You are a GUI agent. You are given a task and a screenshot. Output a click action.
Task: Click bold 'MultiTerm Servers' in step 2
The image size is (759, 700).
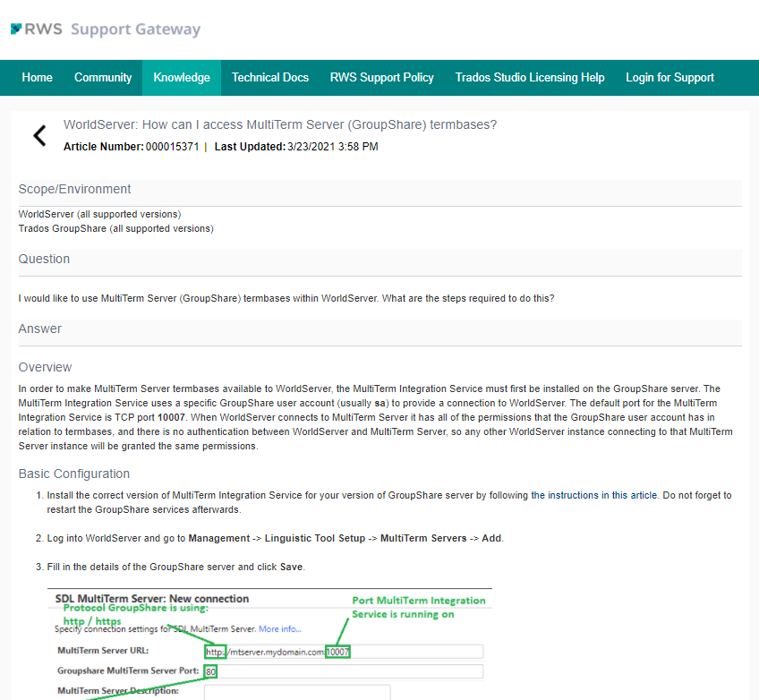[423, 538]
